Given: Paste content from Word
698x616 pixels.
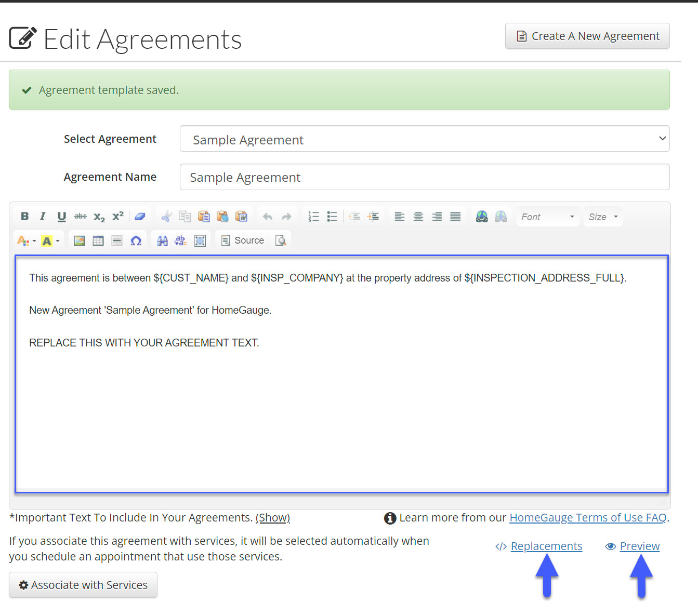Looking at the screenshot, I should [x=242, y=216].
